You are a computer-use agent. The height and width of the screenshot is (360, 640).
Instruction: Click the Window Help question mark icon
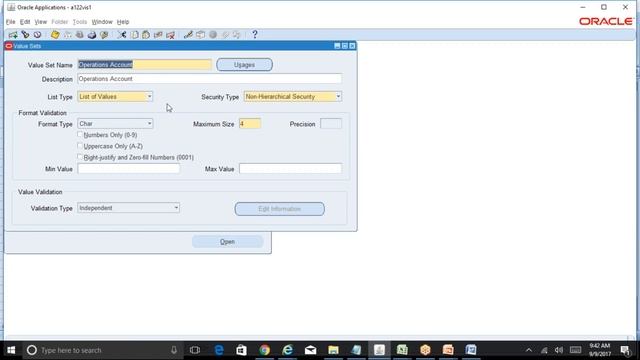click(255, 35)
